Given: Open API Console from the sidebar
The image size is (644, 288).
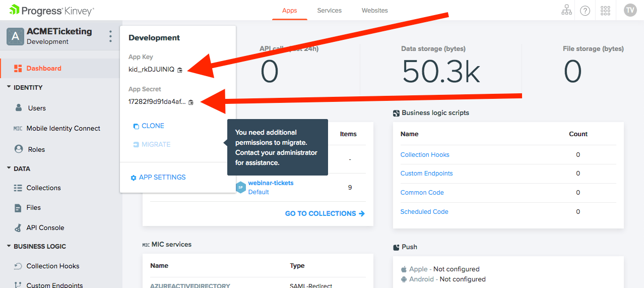Looking at the screenshot, I should point(45,227).
